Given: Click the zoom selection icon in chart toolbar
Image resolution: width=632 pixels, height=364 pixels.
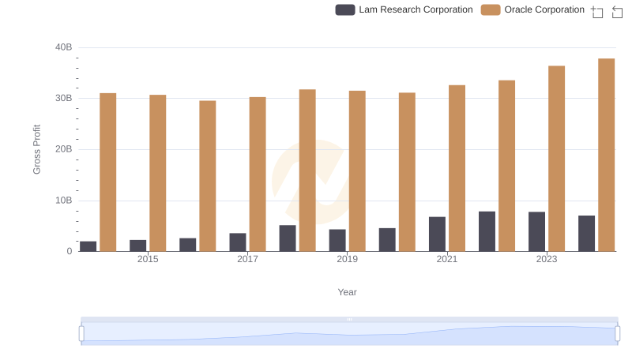Looking at the screenshot, I should (597, 11).
